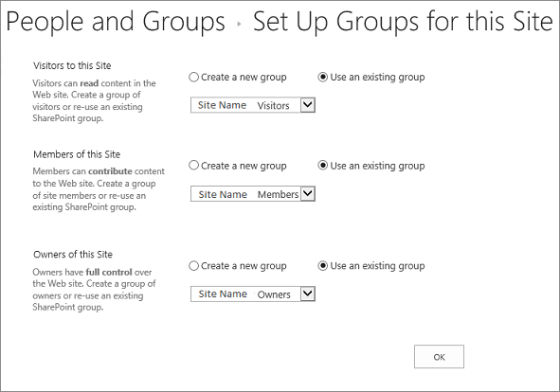The width and height of the screenshot is (560, 392).
Task: Open the Site Name Visitors dropdown arrow
Action: coord(308,105)
